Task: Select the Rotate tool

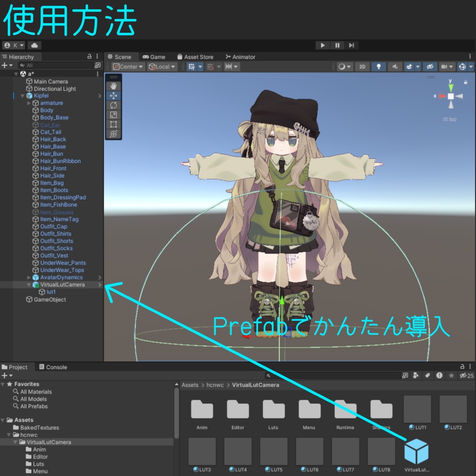Action: (113, 105)
